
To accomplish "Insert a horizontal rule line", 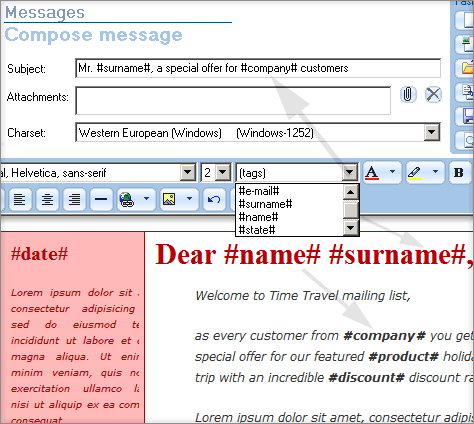I will pos(101,199).
